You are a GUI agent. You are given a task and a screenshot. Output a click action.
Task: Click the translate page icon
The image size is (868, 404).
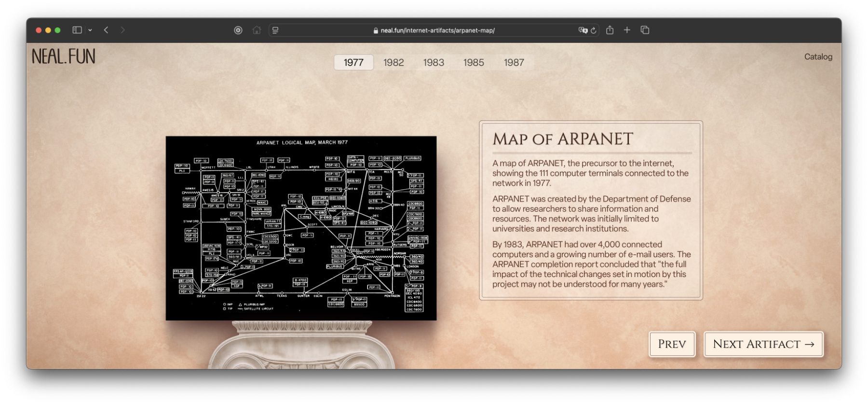click(583, 30)
